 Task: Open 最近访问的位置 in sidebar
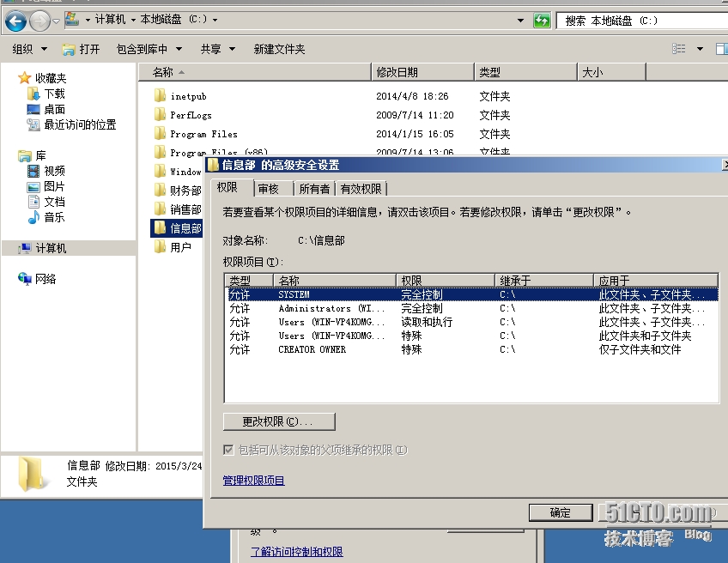coord(79,124)
